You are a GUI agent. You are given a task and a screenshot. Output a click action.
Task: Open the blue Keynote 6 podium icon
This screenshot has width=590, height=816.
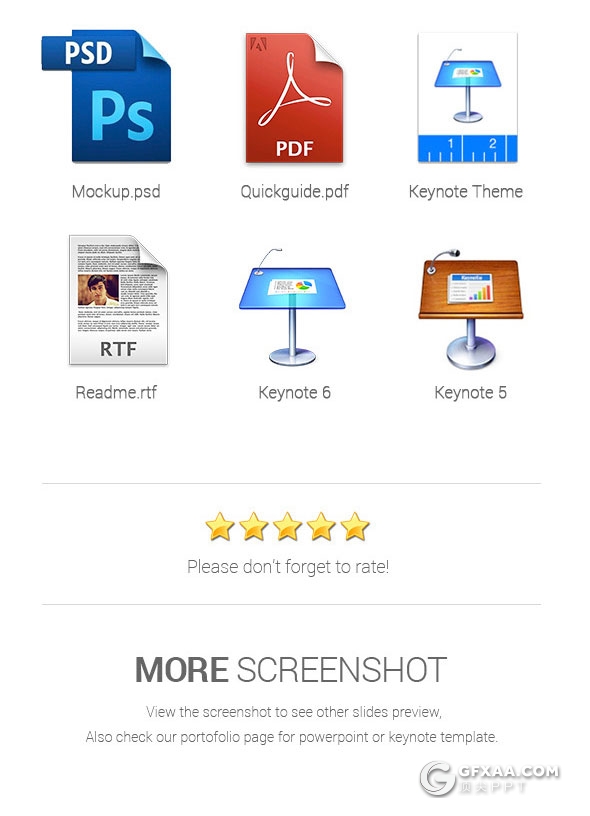(292, 307)
